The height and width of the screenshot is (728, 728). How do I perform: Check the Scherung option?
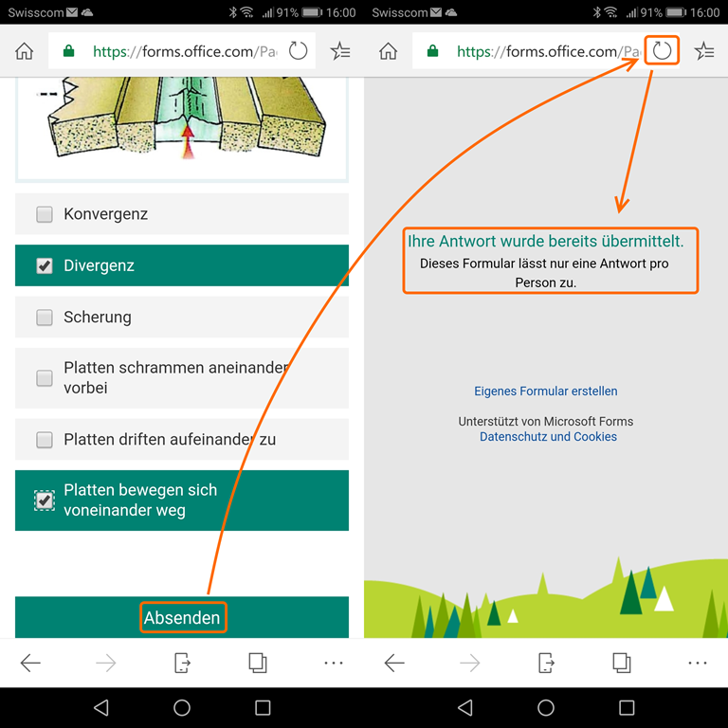(x=45, y=318)
